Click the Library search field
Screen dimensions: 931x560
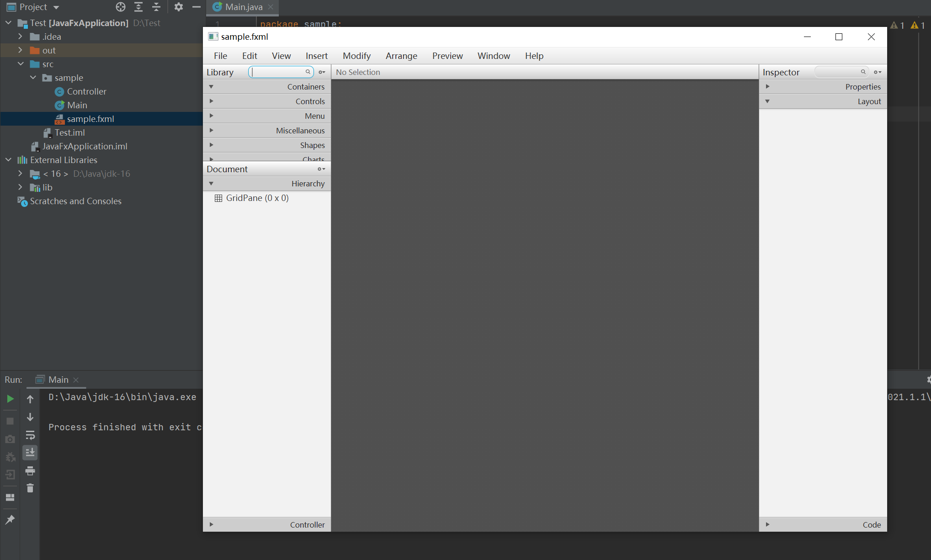click(278, 72)
